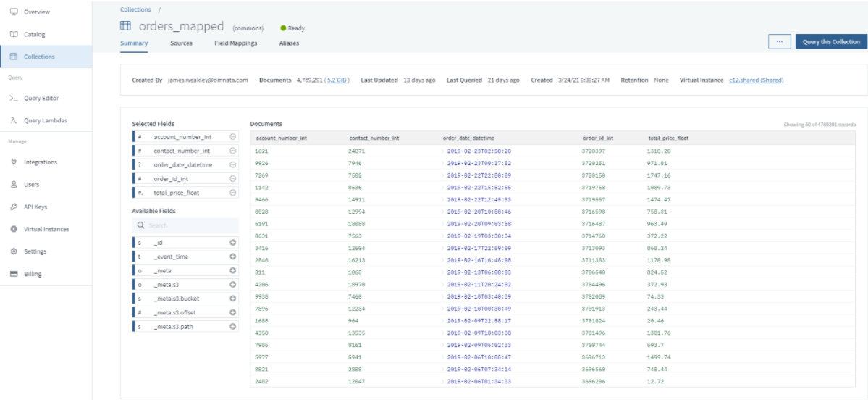Click the Available Fields search box
The width and height of the screenshot is (868, 400).
pos(185,225)
